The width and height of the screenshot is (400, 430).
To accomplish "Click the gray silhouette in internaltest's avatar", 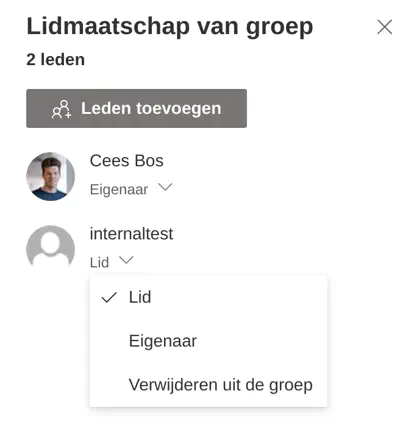I will click(51, 248).
